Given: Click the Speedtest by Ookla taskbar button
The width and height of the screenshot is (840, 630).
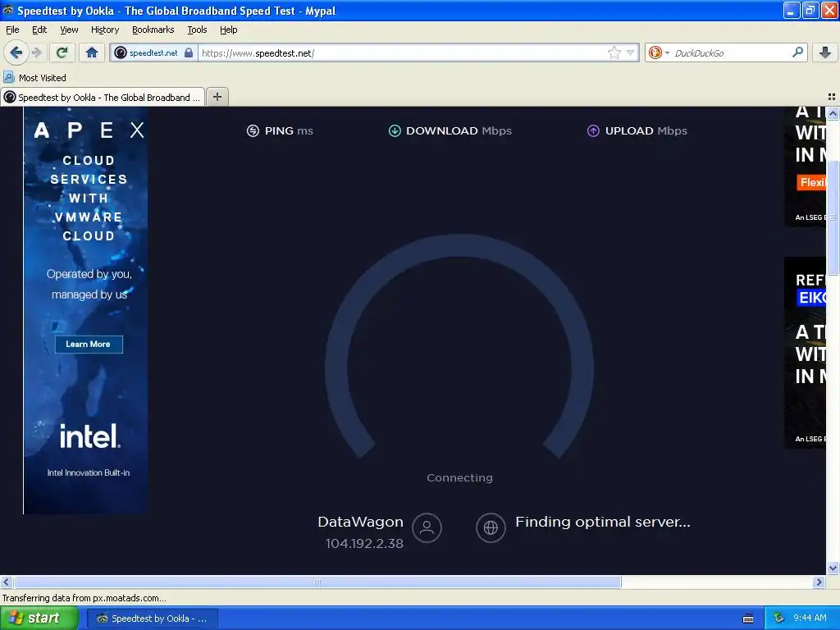Looking at the screenshot, I should click(x=152, y=619).
